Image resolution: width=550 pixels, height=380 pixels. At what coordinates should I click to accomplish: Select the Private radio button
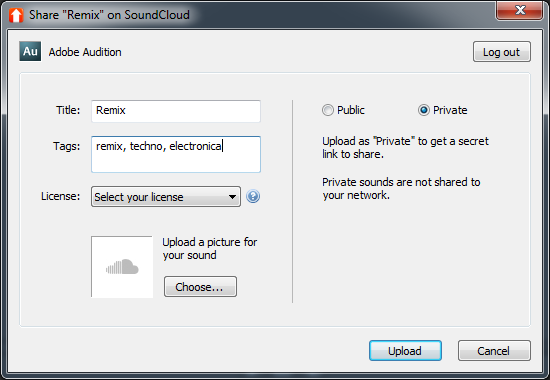tap(424, 110)
